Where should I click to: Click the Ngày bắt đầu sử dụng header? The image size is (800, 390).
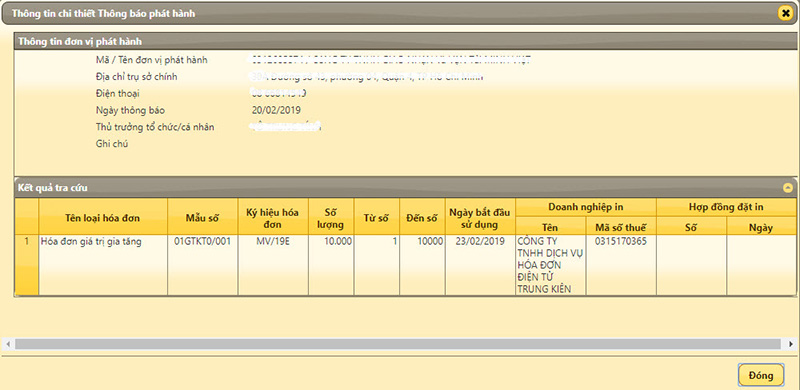point(480,217)
